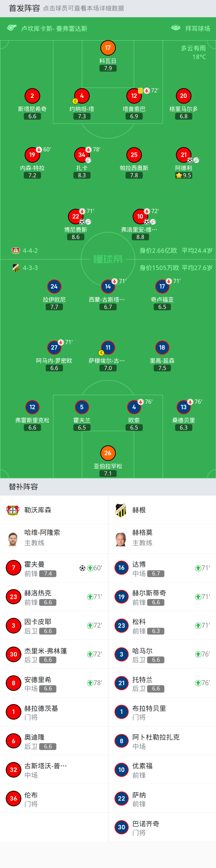Select captain 萨穆埃尔-古 number 11 badge
Screen dimensions: 216x868
[108, 348]
